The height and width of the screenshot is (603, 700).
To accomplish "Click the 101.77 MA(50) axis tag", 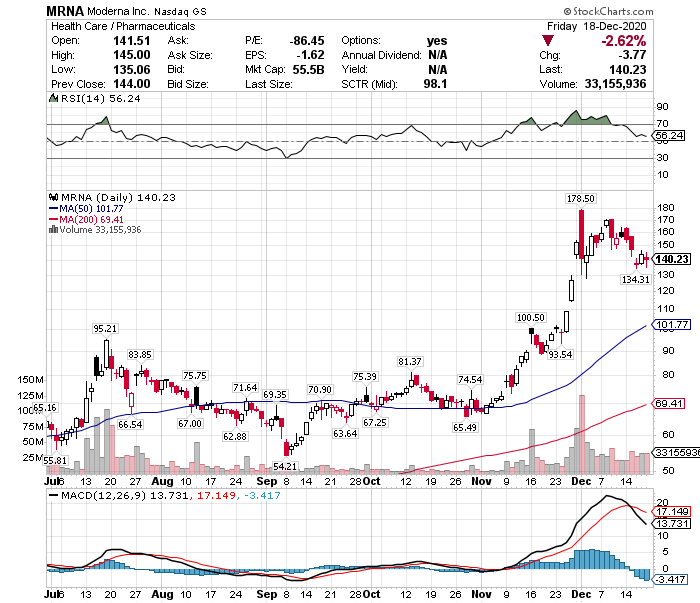I will coord(671,324).
